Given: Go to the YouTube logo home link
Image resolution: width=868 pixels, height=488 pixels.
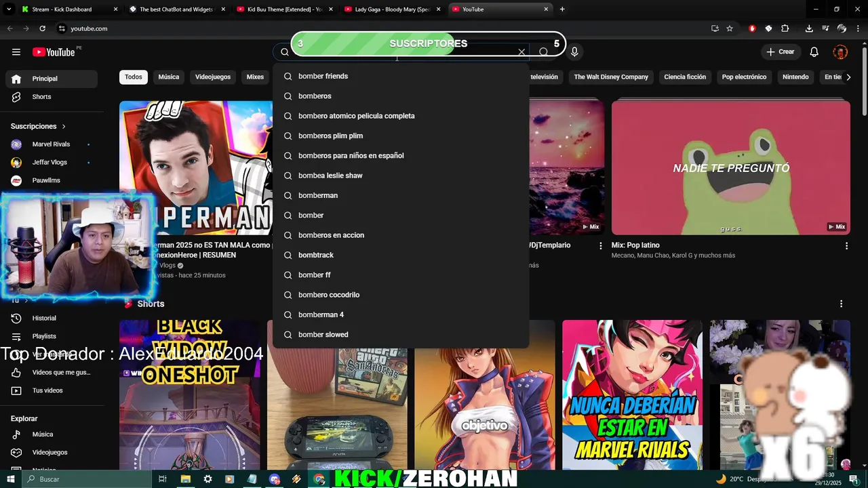Looking at the screenshot, I should click(54, 52).
